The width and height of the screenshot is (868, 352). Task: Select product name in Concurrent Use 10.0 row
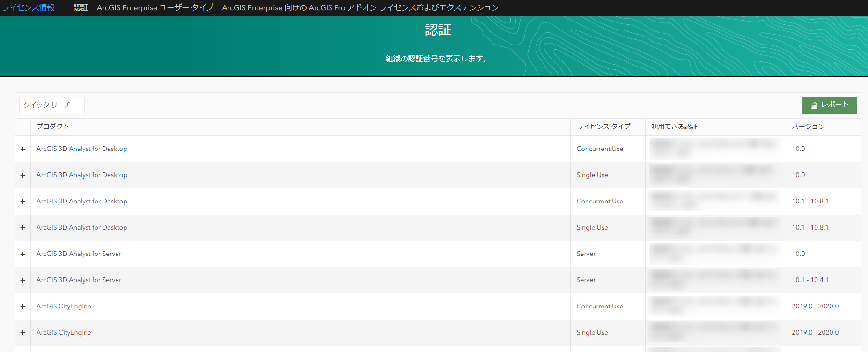pyautogui.click(x=82, y=149)
